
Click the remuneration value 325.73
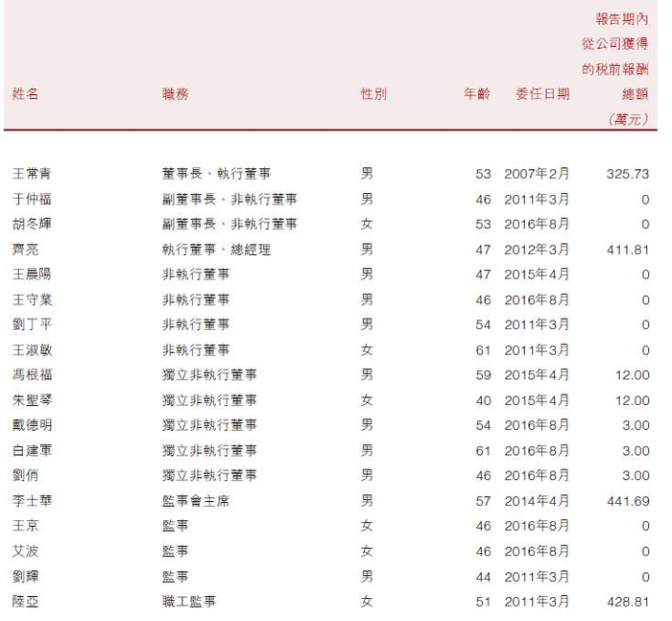coord(628,174)
